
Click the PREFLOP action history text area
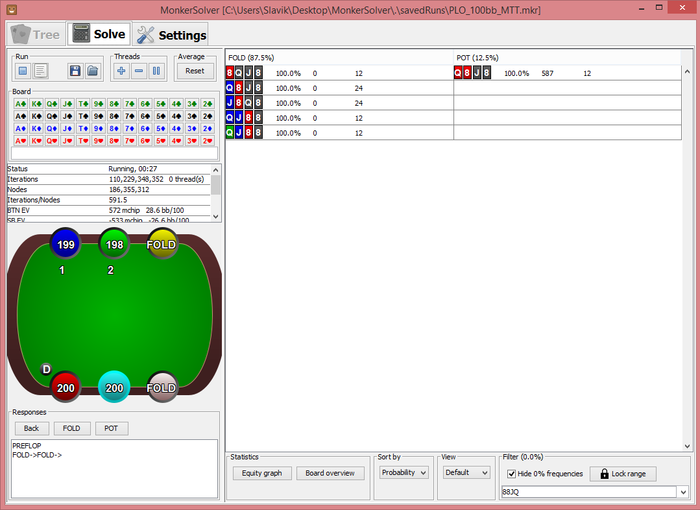click(x=114, y=468)
